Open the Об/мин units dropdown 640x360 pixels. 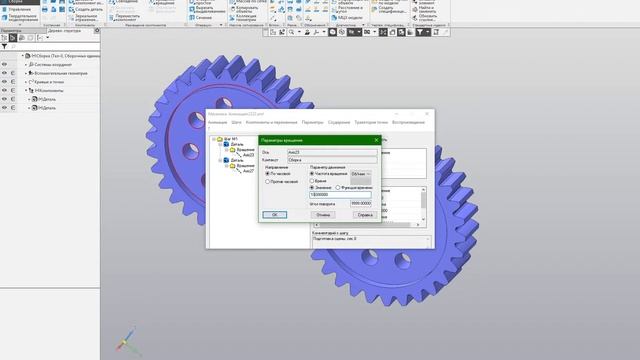[361, 174]
